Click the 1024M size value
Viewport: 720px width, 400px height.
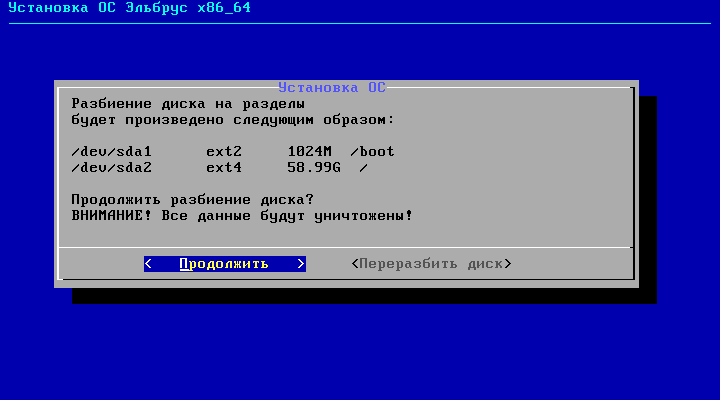point(309,152)
